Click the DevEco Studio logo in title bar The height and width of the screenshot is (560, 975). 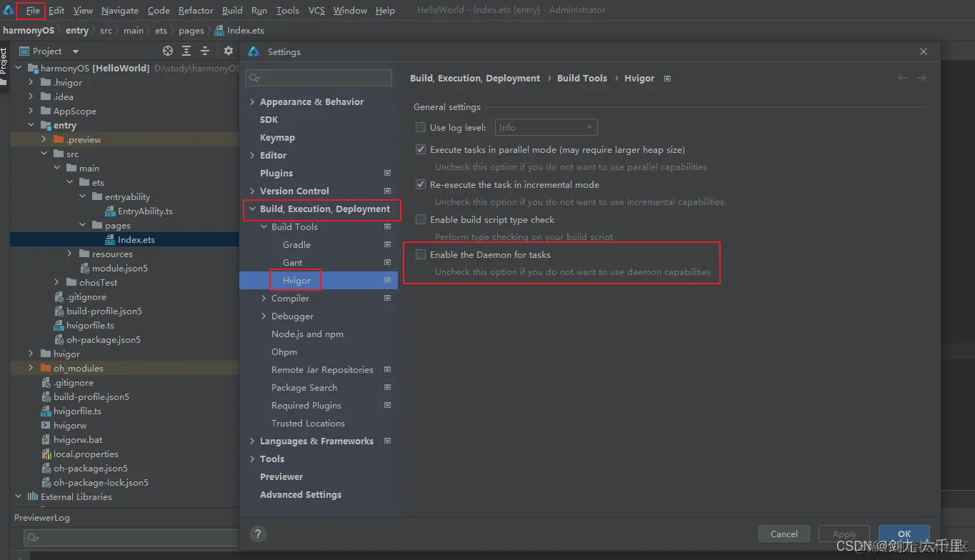[9, 10]
